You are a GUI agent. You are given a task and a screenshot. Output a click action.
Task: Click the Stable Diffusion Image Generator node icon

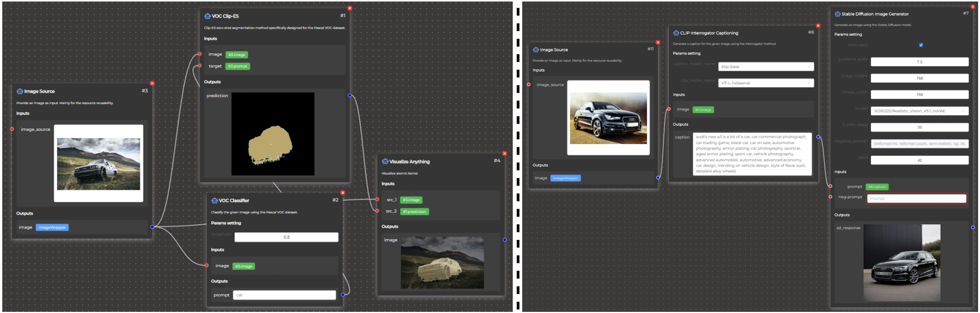(x=838, y=14)
